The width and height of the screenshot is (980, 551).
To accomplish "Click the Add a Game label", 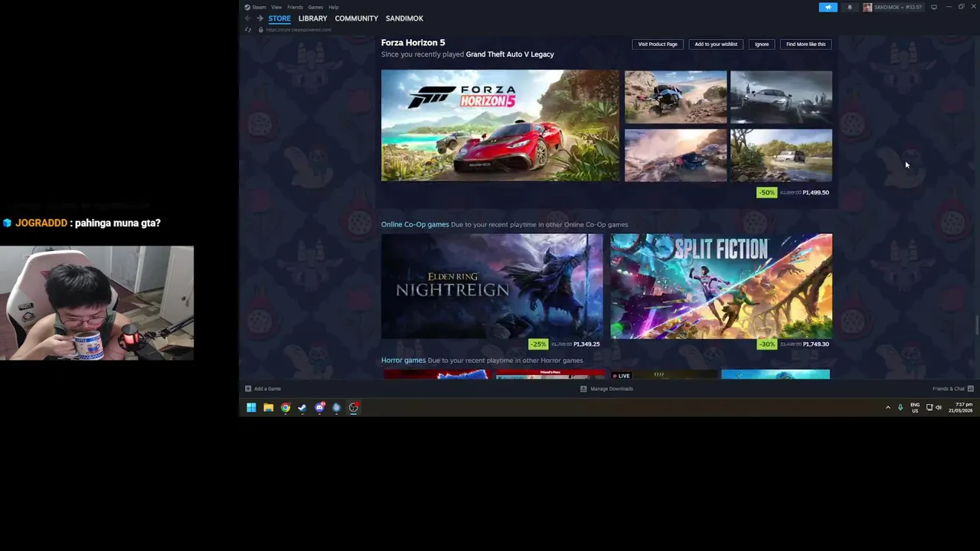I will (x=267, y=389).
